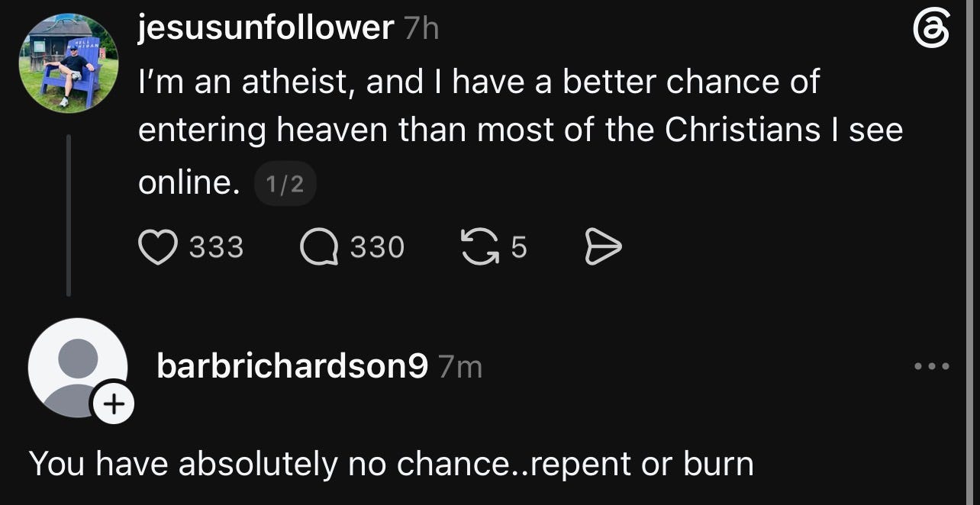View jesusunfollower's profile picture
Viewport: 980px width, 505px height.
tap(69, 63)
